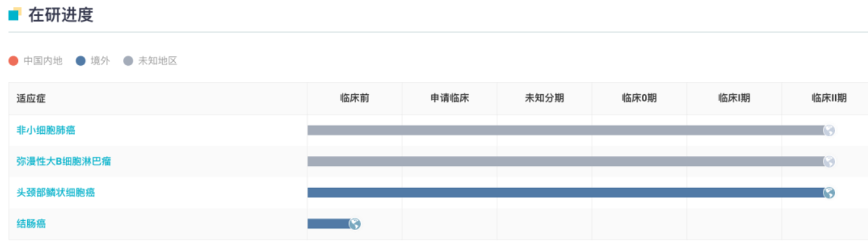Select the 临床前 column header
Screen dimensions: 868x248
click(x=355, y=99)
